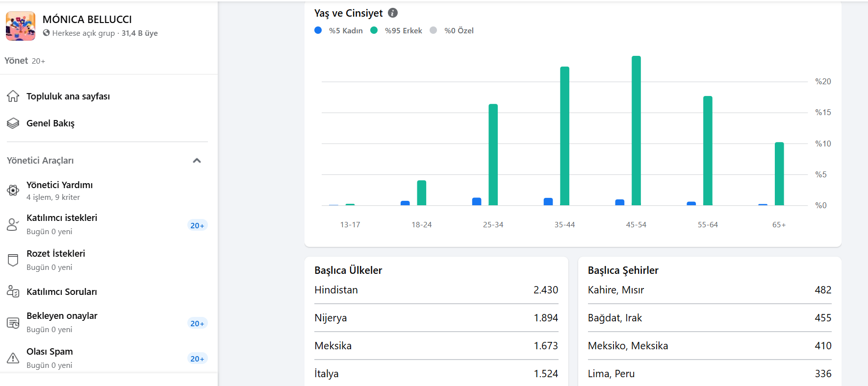Click the Yönet 20+ header text
Screen dimensions: 868x386
click(x=25, y=61)
